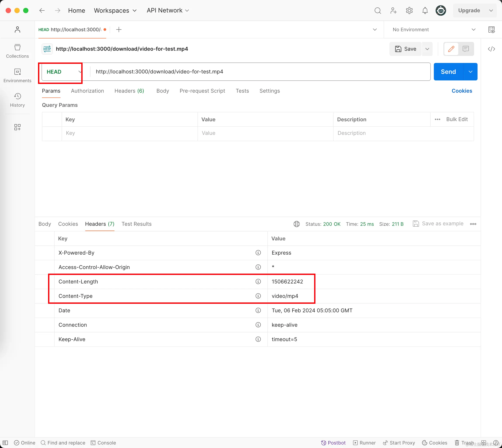Click Save as example
The image size is (502, 448).
point(438,224)
